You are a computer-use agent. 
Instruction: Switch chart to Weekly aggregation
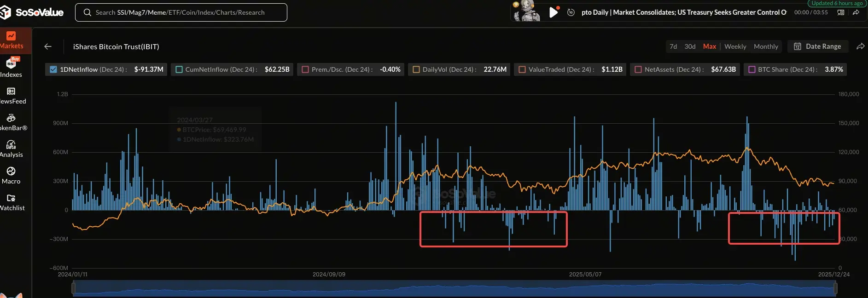point(735,46)
